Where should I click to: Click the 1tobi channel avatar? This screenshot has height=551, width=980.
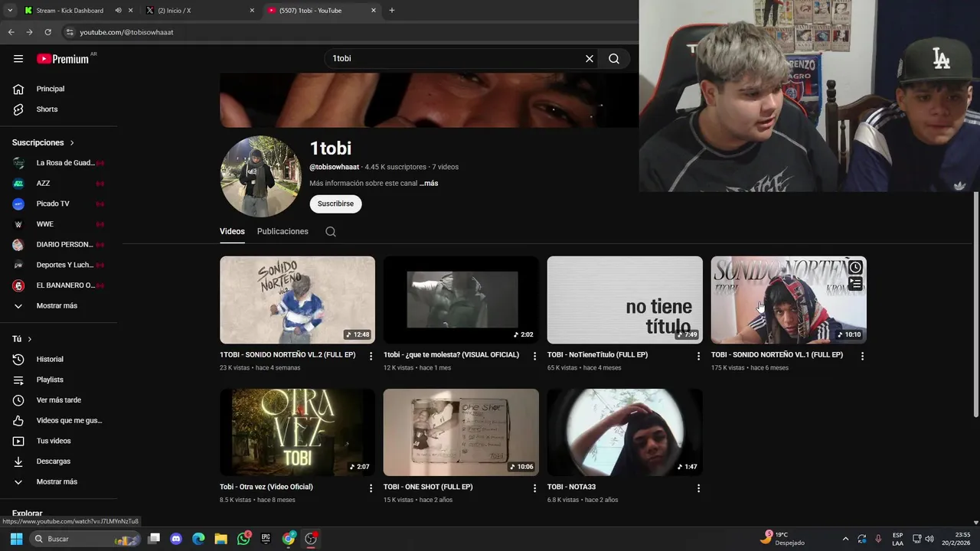(260, 177)
